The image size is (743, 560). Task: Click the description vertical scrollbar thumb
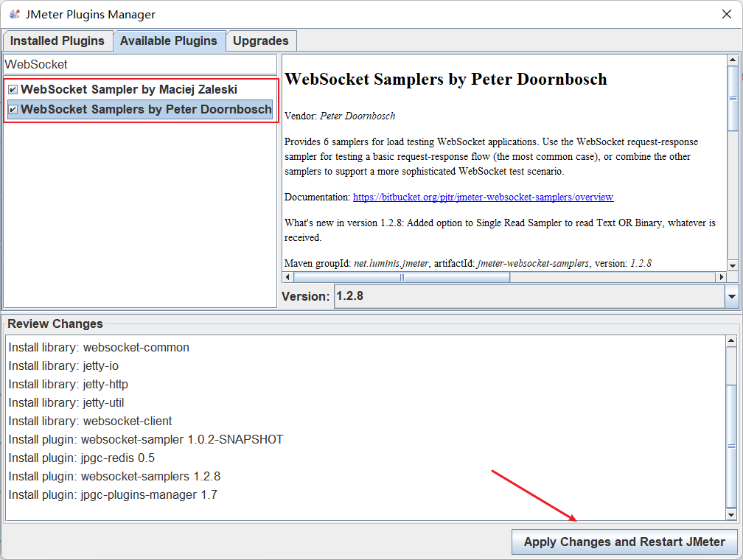point(733,98)
